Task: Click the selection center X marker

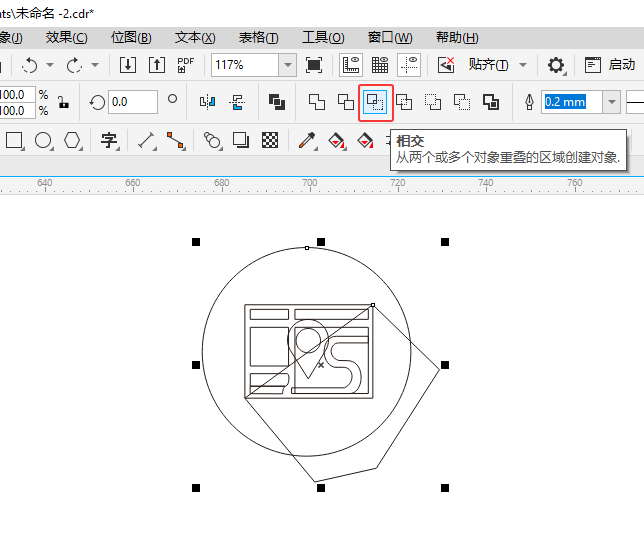Action: pos(321,365)
